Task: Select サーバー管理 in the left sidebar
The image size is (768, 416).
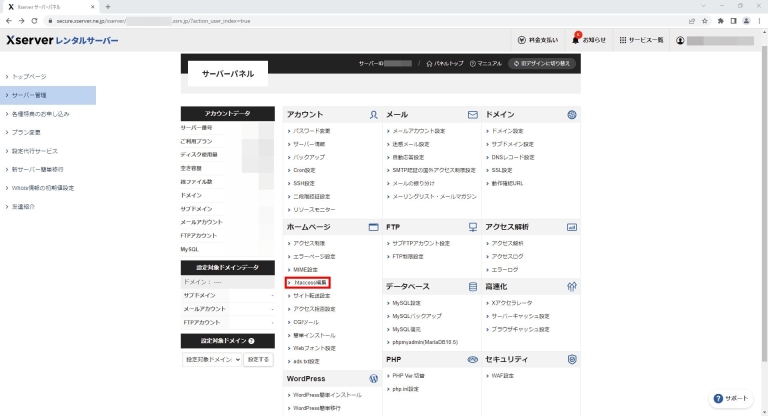Action: (x=30, y=95)
